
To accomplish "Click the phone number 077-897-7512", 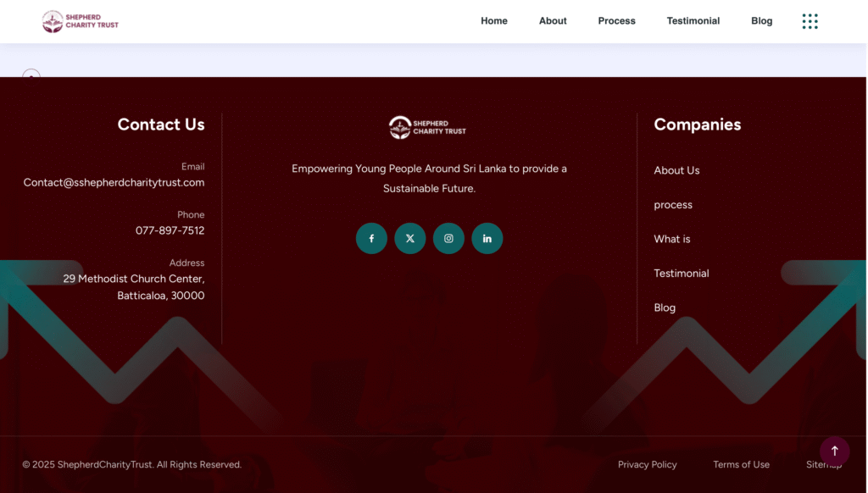I will pyautogui.click(x=170, y=230).
